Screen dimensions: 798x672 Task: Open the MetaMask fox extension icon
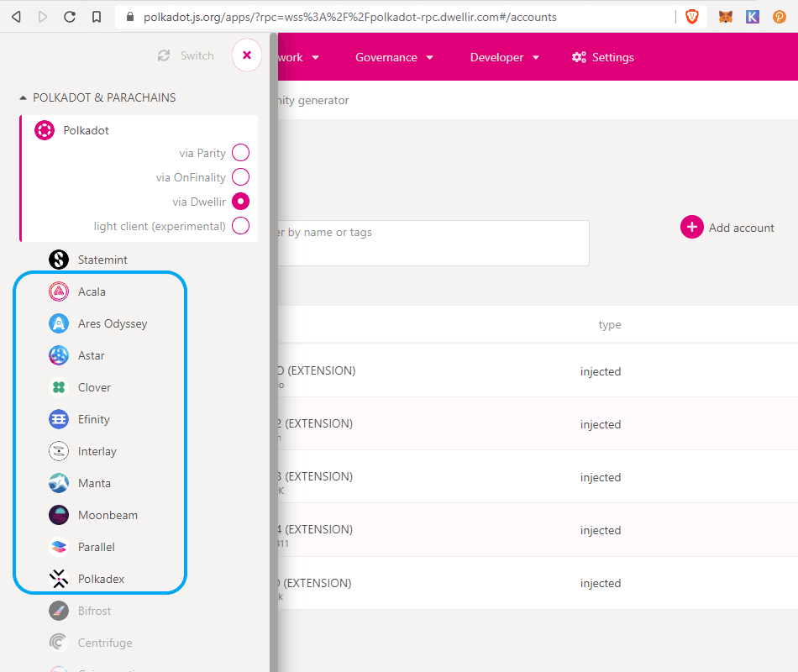pos(725,17)
